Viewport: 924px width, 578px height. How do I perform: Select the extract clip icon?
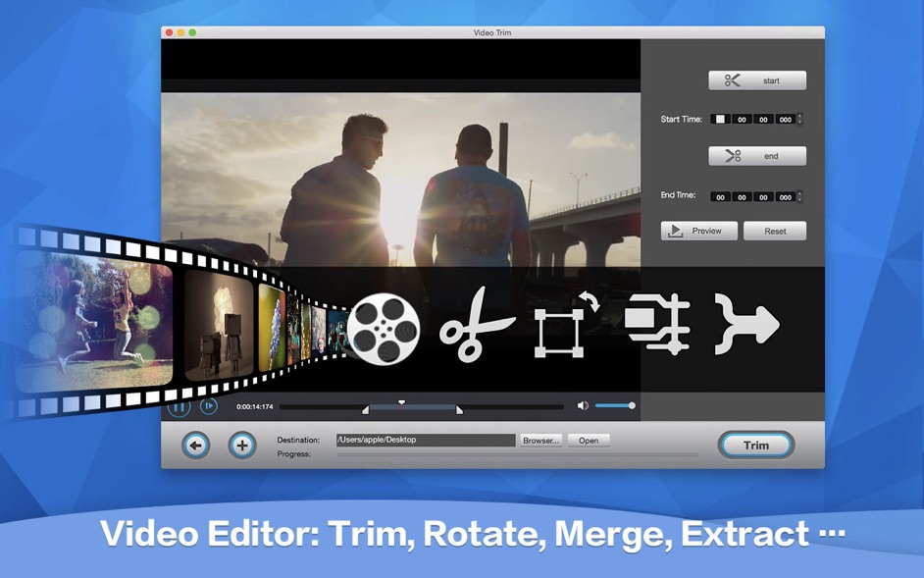pyautogui.click(x=657, y=324)
